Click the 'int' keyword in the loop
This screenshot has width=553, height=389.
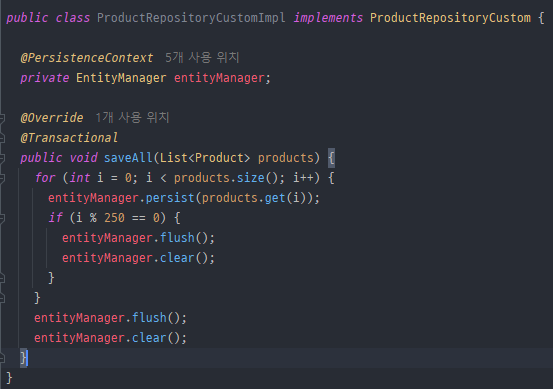(x=80, y=178)
